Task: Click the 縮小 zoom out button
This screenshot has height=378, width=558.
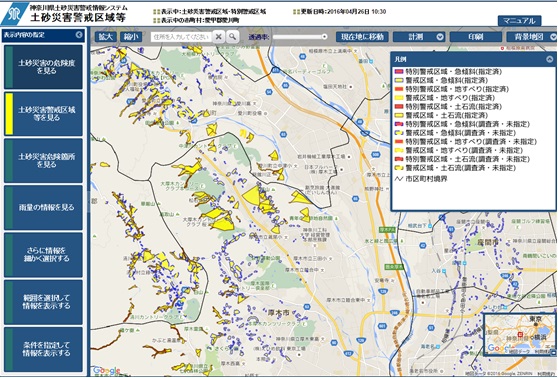Action: 131,37
